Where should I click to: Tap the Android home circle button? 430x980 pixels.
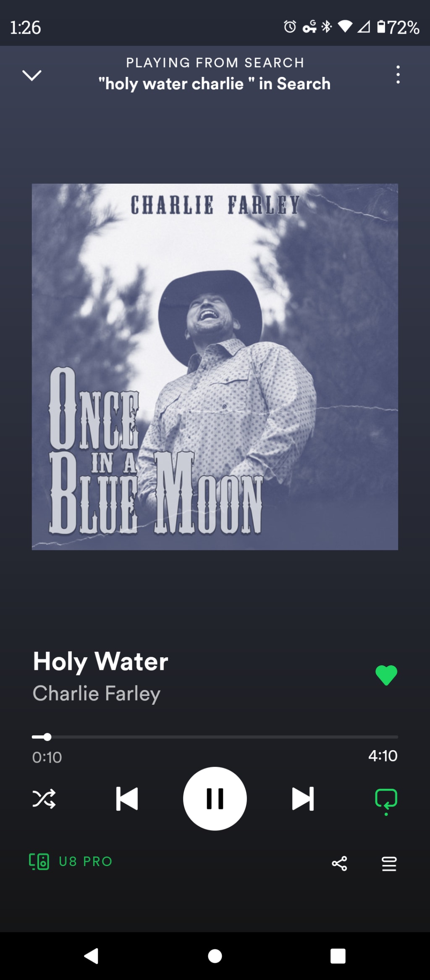click(215, 956)
